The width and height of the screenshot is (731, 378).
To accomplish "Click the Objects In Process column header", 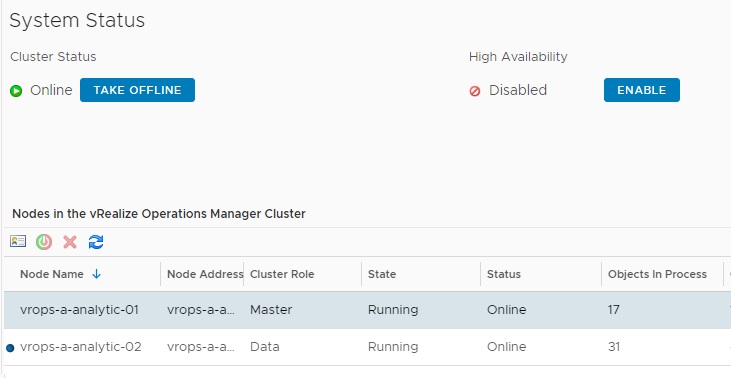I will [657, 274].
